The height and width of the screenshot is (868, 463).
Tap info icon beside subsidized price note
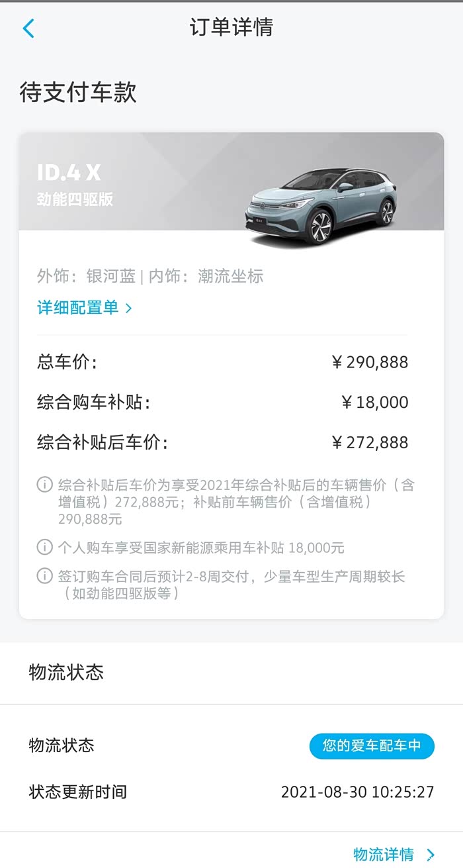(x=44, y=485)
